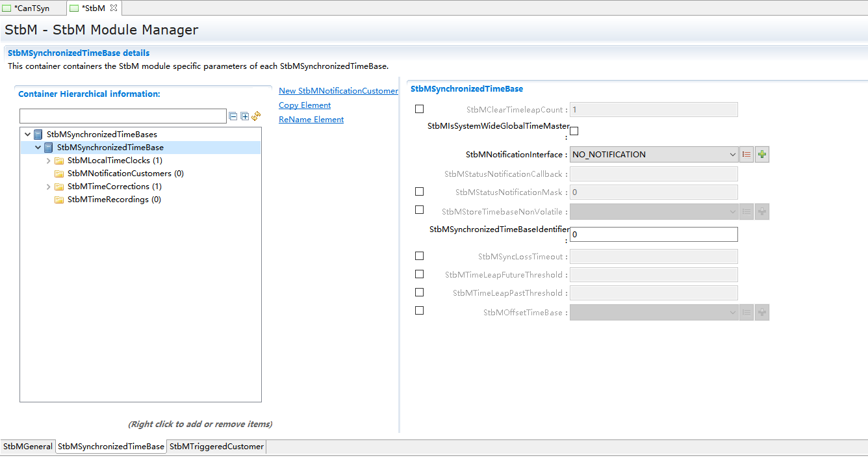Viewport: 868px width, 457px height.
Task: Enable the StbMTimeLeapFutureThreshold checkbox
Action: pos(419,274)
